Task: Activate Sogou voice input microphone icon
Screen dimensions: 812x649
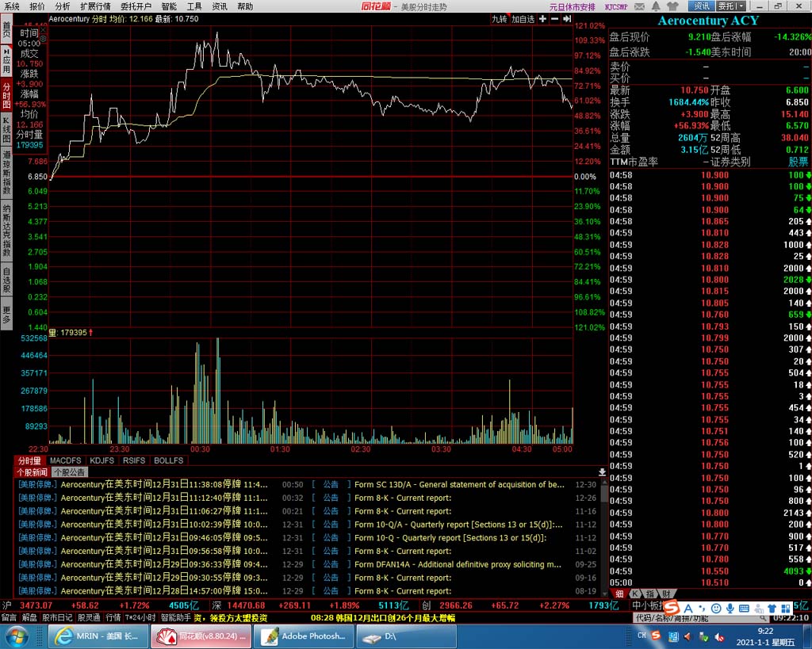Action: [730, 608]
